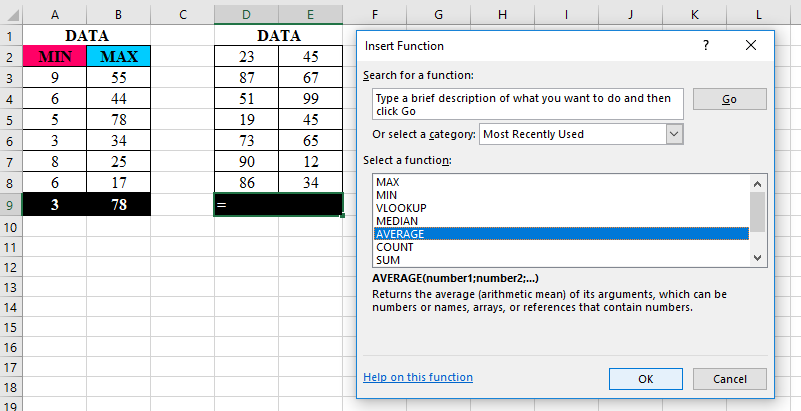Image resolution: width=801 pixels, height=411 pixels.
Task: Click the function list scroll up arrow
Action: [x=758, y=184]
